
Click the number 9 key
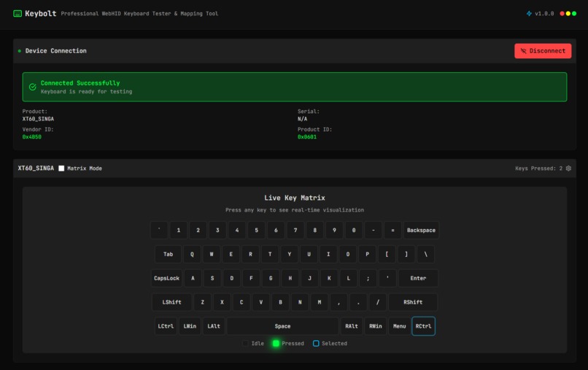pyautogui.click(x=335, y=230)
